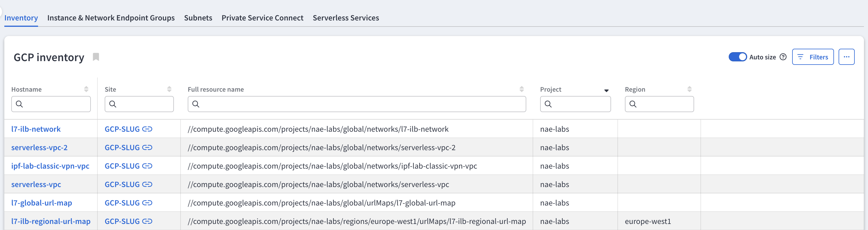Sort by the Hostname column arrows
The image size is (868, 230).
click(x=86, y=89)
